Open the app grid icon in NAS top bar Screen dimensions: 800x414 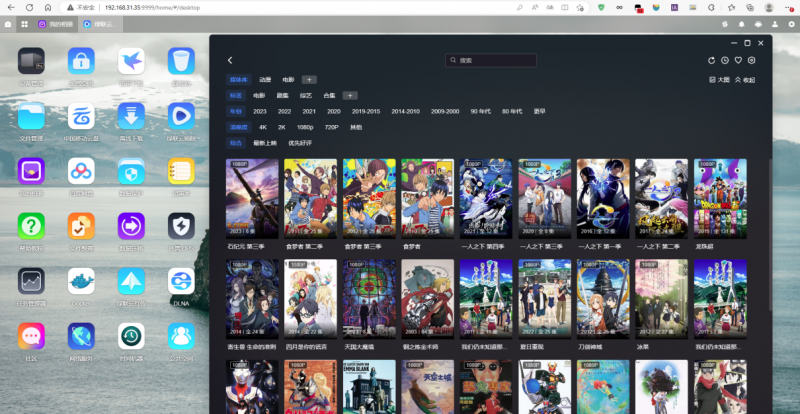(x=24, y=24)
